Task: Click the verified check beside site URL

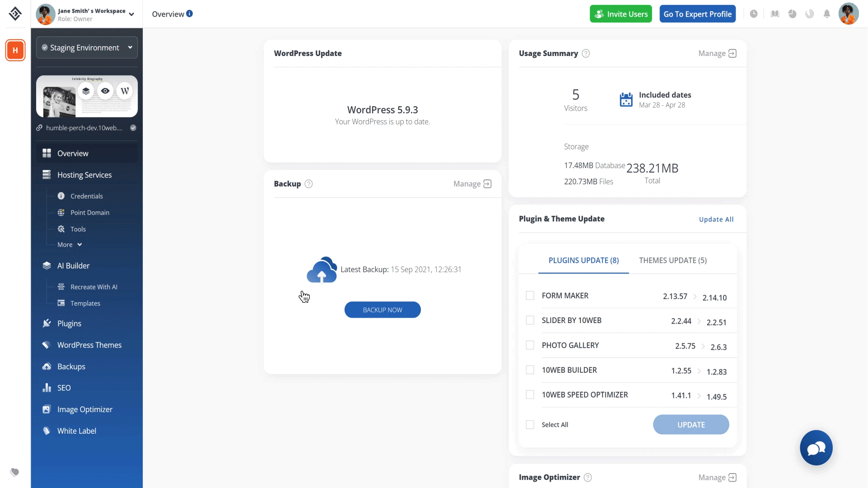Action: [x=133, y=128]
